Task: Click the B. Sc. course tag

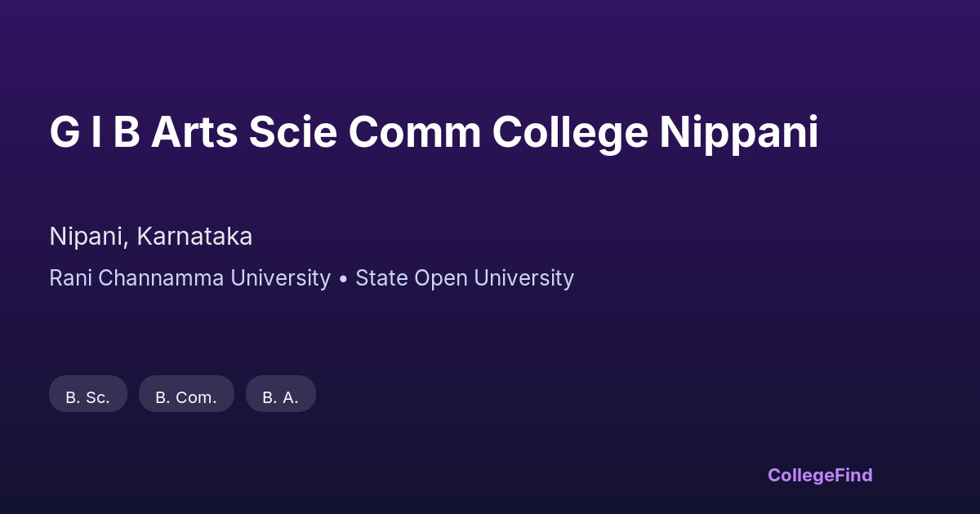Action: point(88,397)
